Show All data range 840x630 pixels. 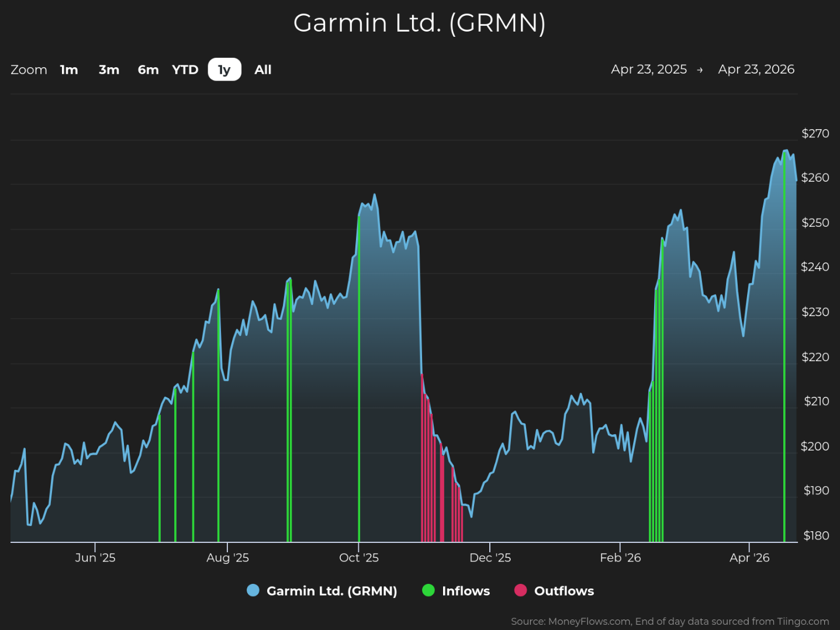tap(263, 70)
